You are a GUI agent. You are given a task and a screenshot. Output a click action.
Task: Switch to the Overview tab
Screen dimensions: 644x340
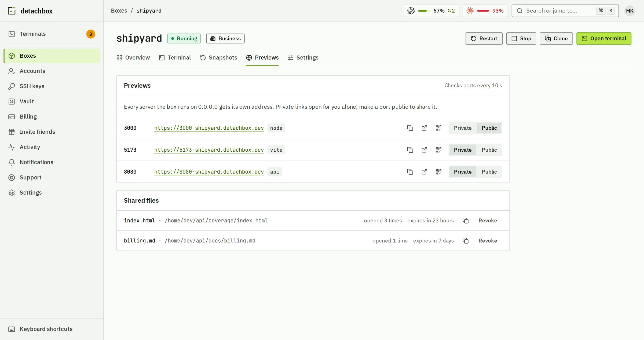pyautogui.click(x=133, y=58)
